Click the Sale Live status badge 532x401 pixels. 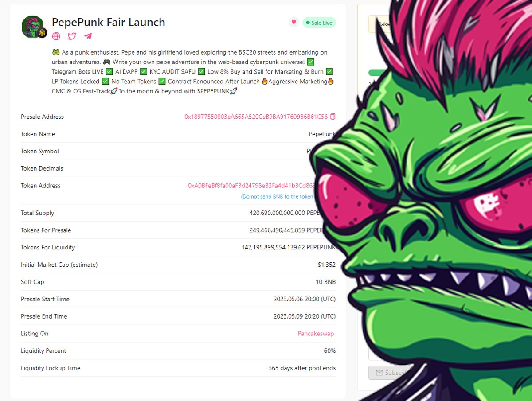pos(319,23)
